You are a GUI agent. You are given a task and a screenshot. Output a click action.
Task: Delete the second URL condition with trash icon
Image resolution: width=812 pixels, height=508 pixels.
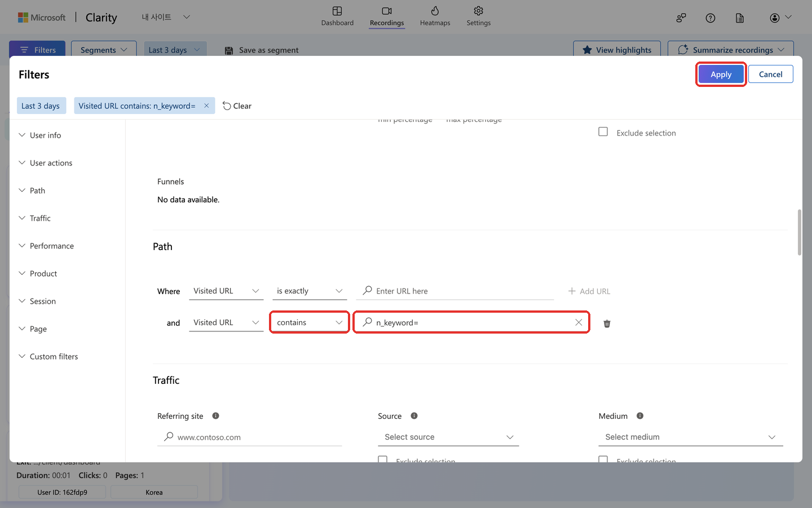tap(607, 323)
